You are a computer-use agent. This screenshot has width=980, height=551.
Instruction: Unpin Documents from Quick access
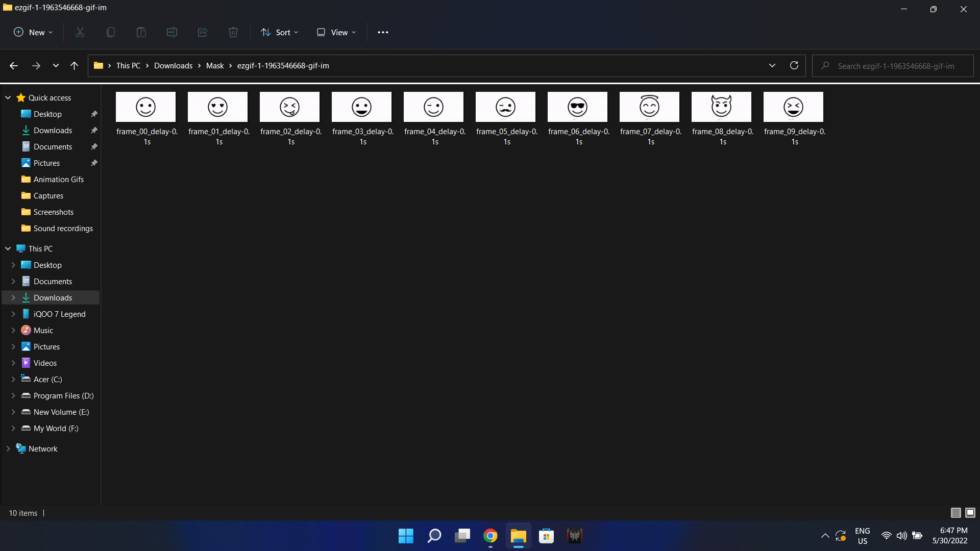point(94,146)
